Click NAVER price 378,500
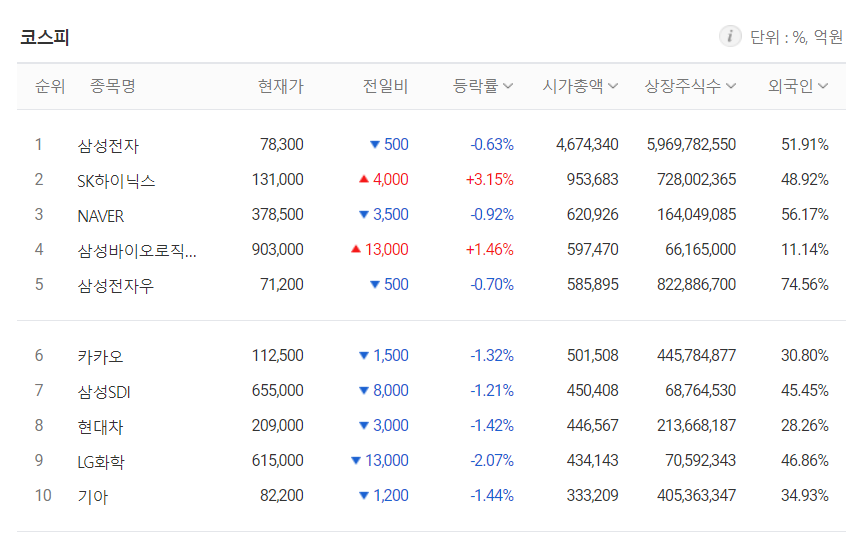The image size is (863, 542). 277,214
